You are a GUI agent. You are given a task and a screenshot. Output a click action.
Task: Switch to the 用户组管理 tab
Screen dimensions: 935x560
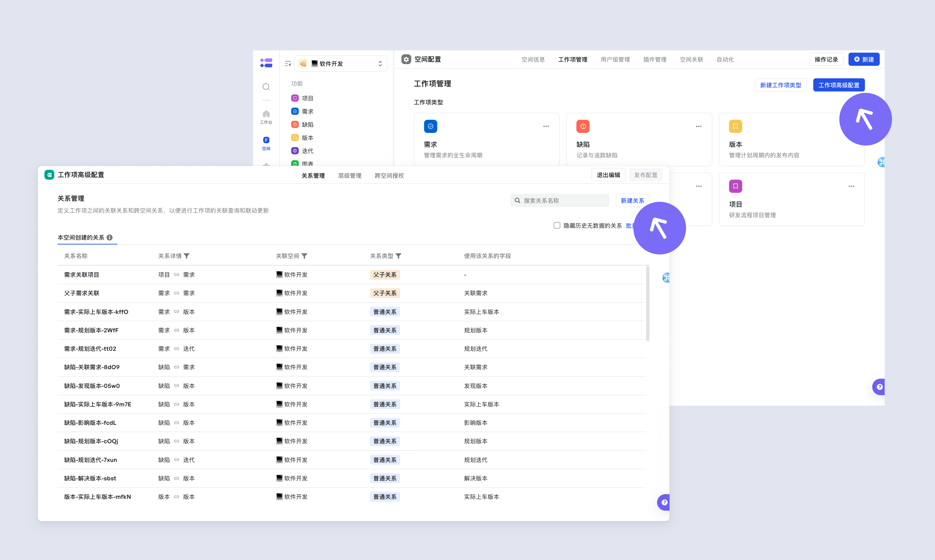pos(615,59)
